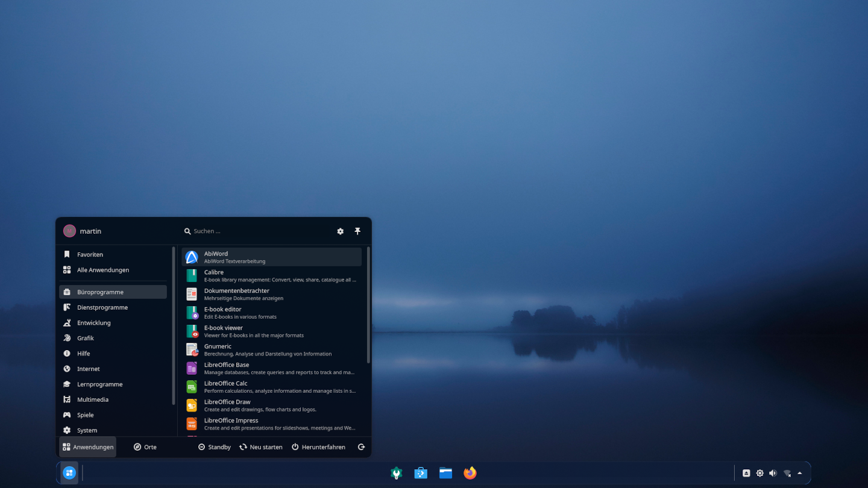The width and height of the screenshot is (868, 488).
Task: Open the menu settings gear icon
Action: [x=340, y=231]
